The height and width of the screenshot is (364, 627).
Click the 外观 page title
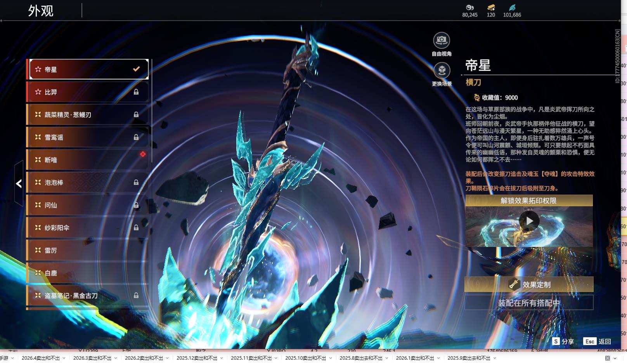(x=41, y=11)
